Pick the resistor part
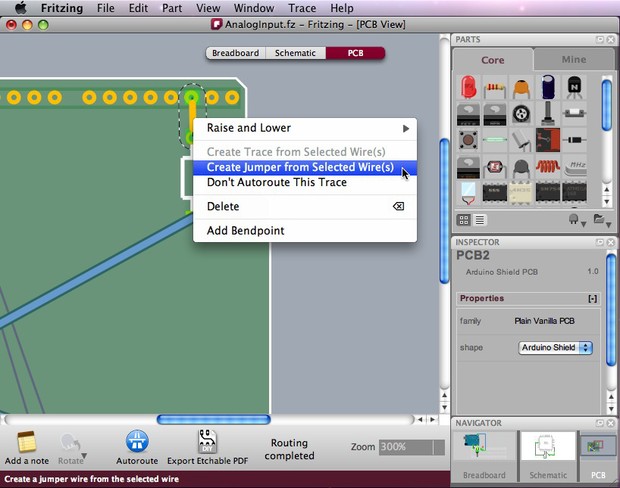The height and width of the screenshot is (488, 620). (495, 89)
